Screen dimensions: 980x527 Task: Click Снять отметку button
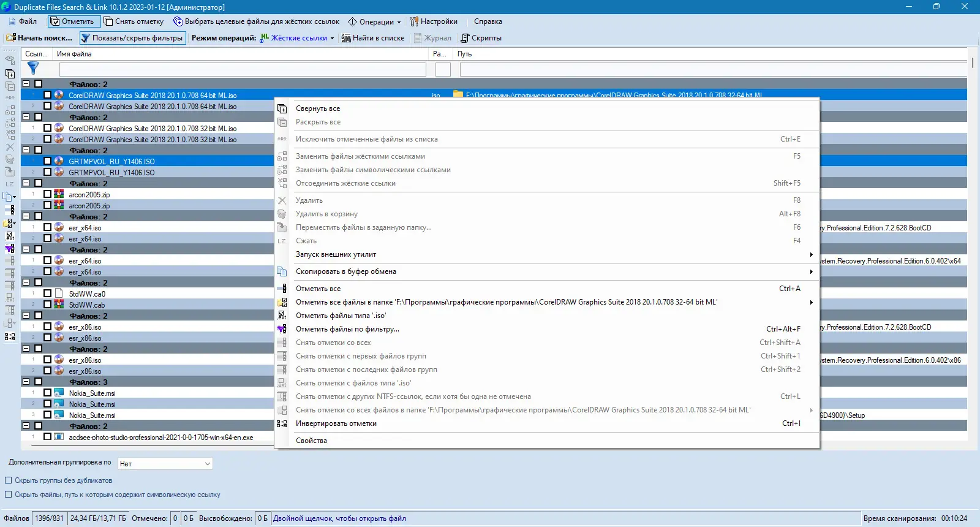click(x=134, y=21)
